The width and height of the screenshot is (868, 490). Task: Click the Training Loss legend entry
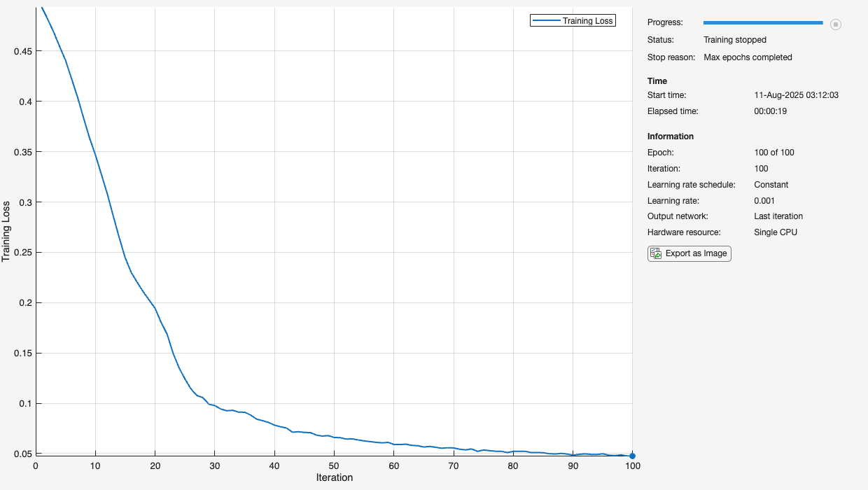573,21
